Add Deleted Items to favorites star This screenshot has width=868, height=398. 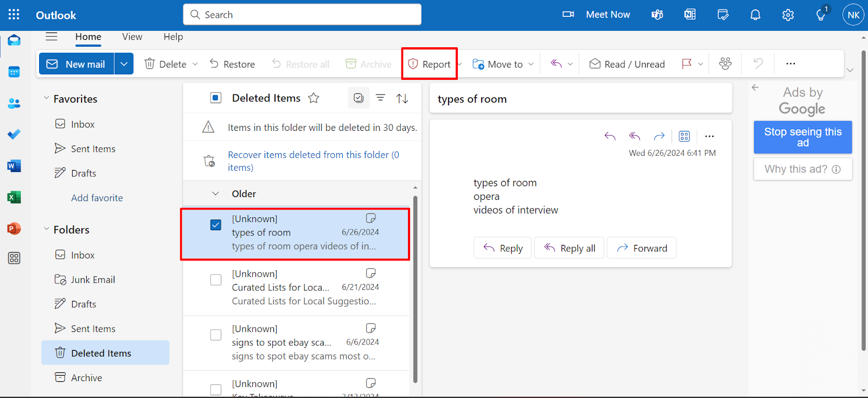[314, 98]
